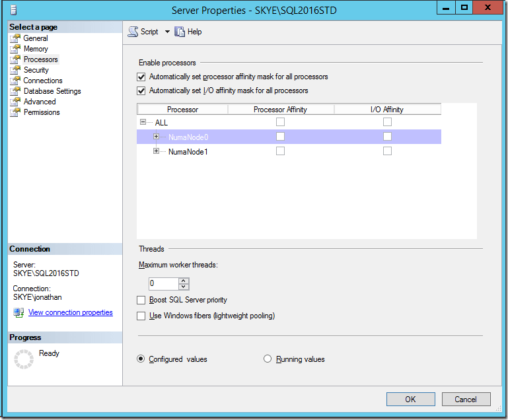Click the Help toolbar button
This screenshot has height=420, width=508.
[x=188, y=32]
